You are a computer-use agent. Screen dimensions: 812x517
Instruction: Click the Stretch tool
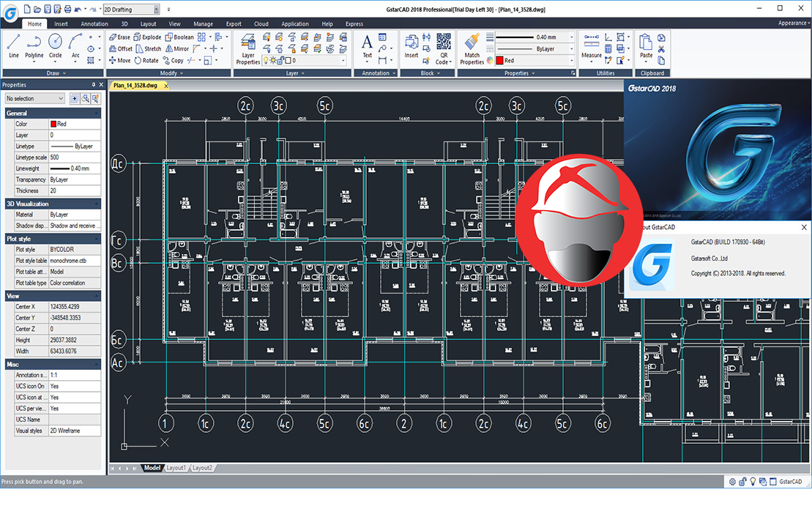(149, 48)
